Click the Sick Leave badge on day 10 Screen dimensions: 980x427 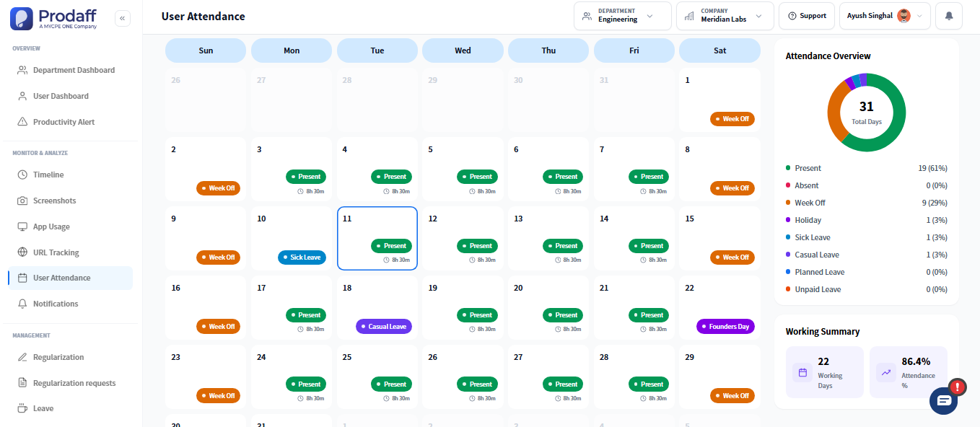[x=302, y=257]
